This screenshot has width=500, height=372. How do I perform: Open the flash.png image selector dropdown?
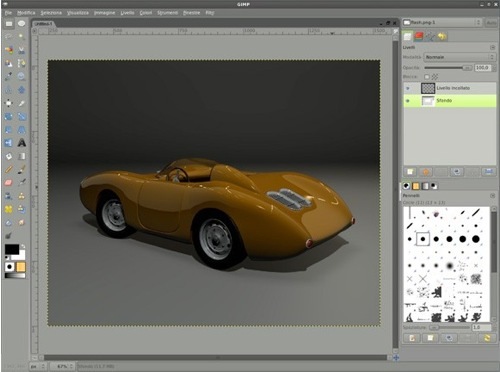442,22
